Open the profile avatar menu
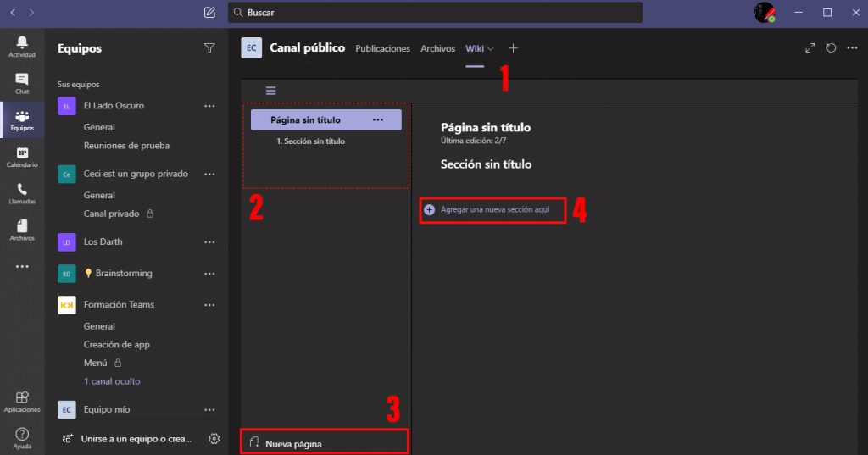This screenshot has height=455, width=868. point(765,12)
